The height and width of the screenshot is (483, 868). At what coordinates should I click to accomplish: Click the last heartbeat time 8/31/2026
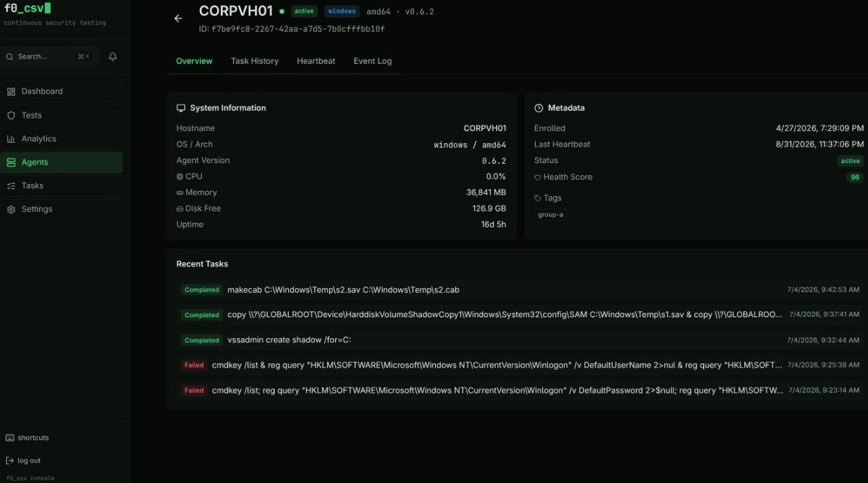820,145
